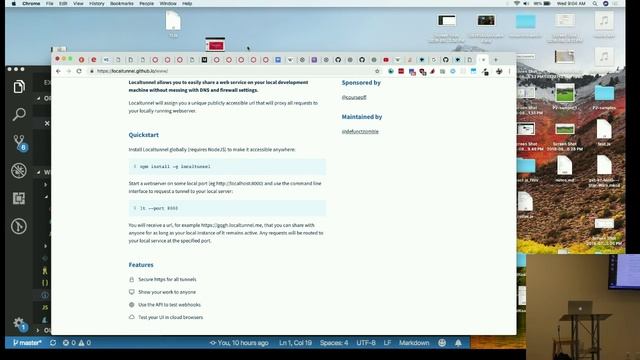Click the Show your work monitor icon
The width and height of the screenshot is (640, 360).
point(131,292)
